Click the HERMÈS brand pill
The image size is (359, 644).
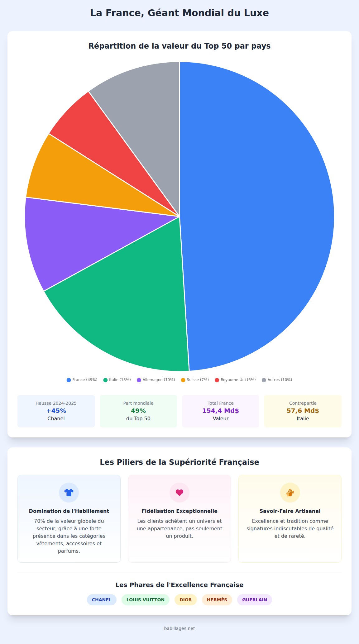[217, 600]
